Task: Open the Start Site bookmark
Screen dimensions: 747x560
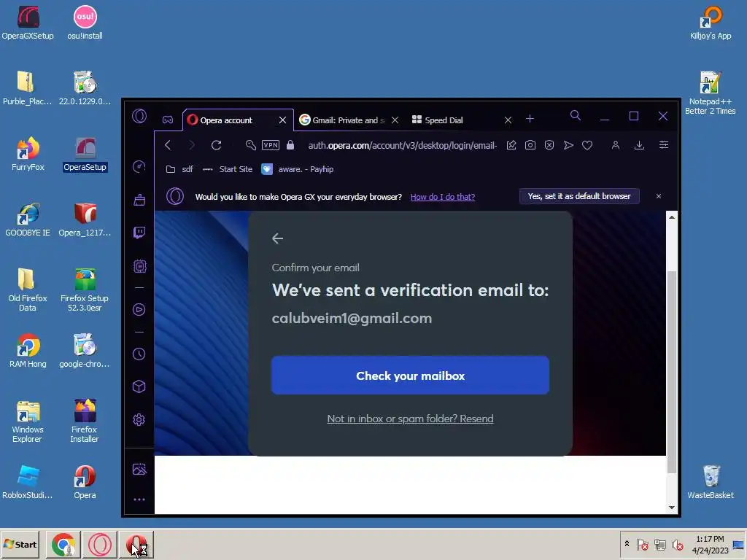Action: point(228,169)
